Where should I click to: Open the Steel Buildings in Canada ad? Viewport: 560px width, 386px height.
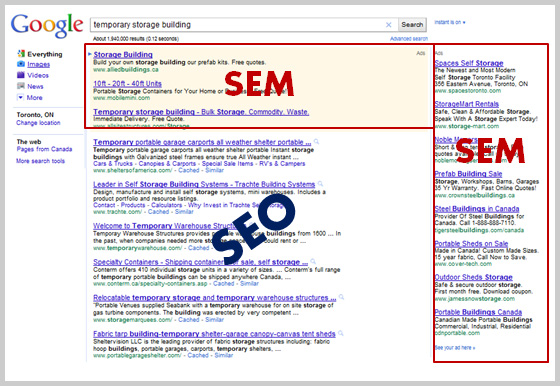(x=477, y=209)
